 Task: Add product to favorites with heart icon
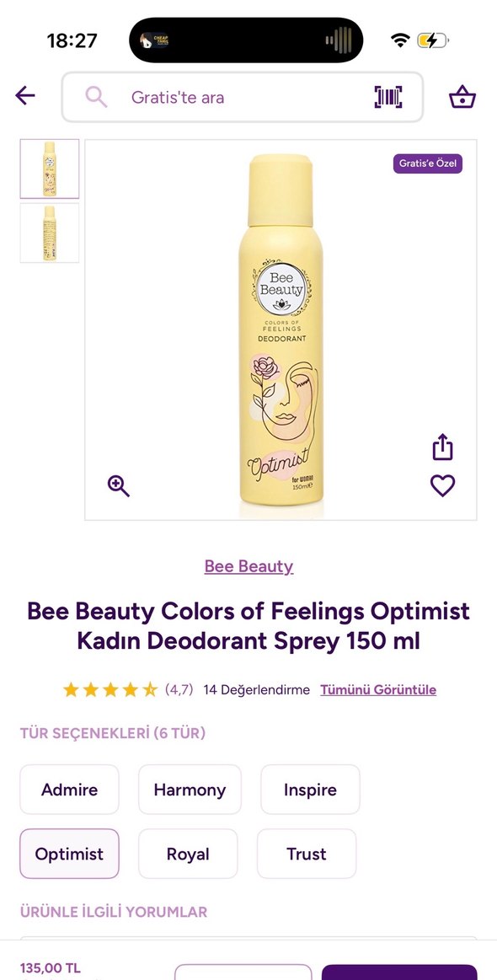(x=442, y=485)
